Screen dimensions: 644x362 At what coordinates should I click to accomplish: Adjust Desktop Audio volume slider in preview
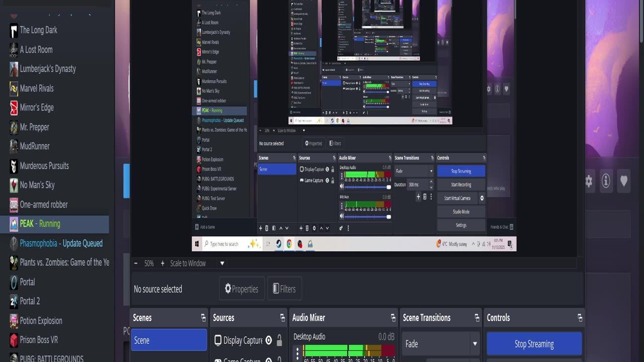click(x=368, y=187)
